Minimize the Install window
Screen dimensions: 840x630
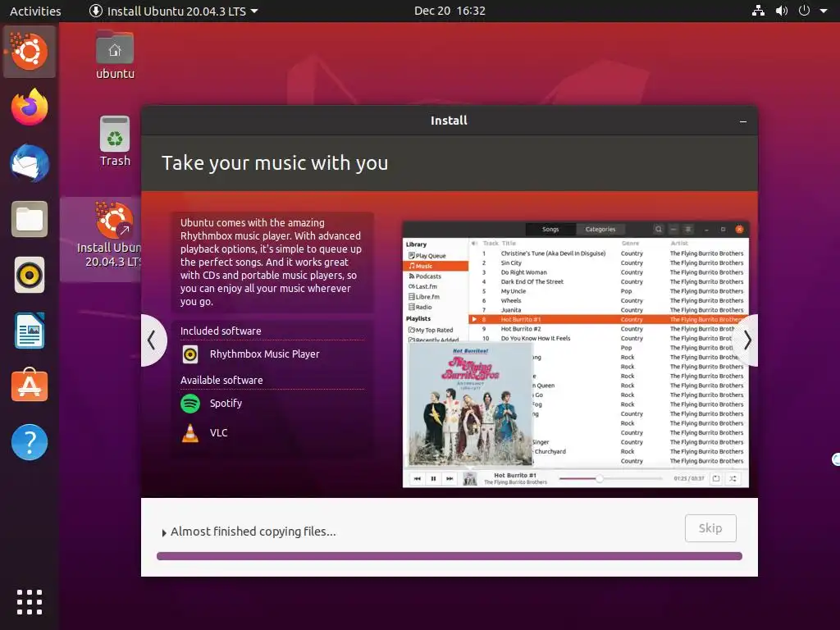pos(743,121)
